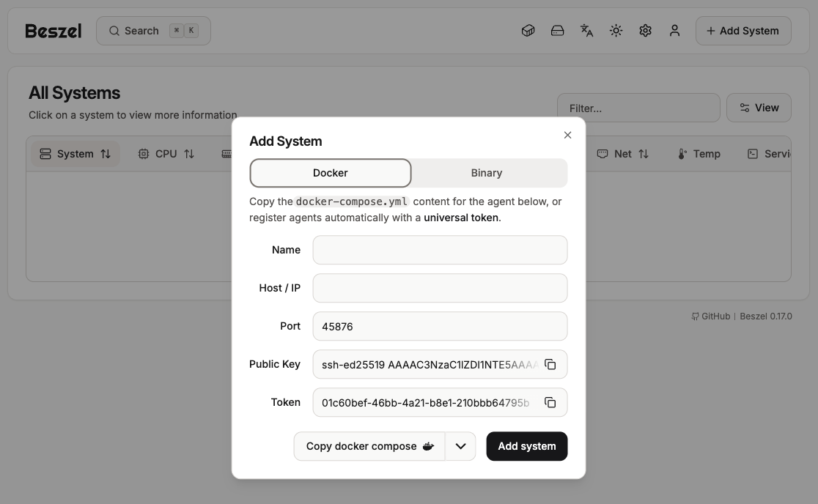Focus the Name input field
Image resolution: width=818 pixels, height=504 pixels.
[440, 250]
